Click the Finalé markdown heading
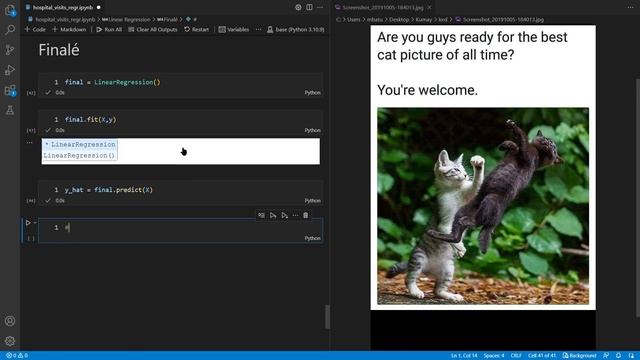 coord(59,50)
